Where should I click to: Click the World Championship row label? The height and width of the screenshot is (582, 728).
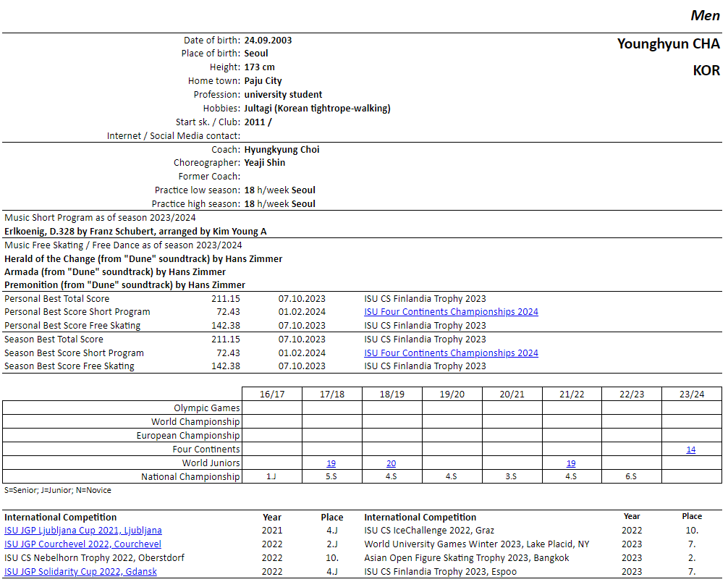(195, 422)
